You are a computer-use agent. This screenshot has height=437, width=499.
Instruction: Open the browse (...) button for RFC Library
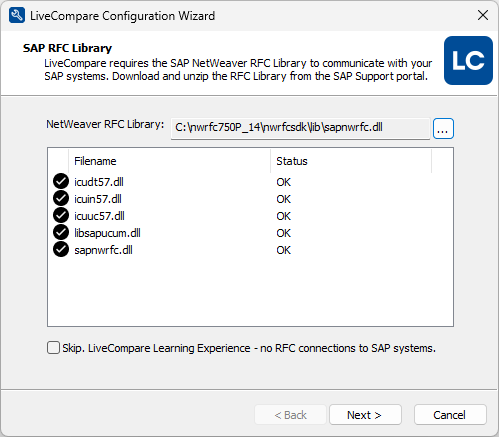(443, 128)
